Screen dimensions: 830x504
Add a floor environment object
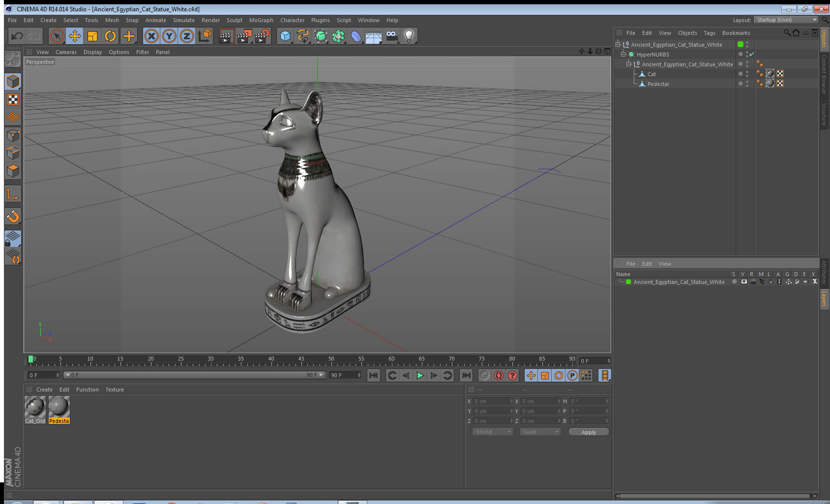click(x=374, y=36)
